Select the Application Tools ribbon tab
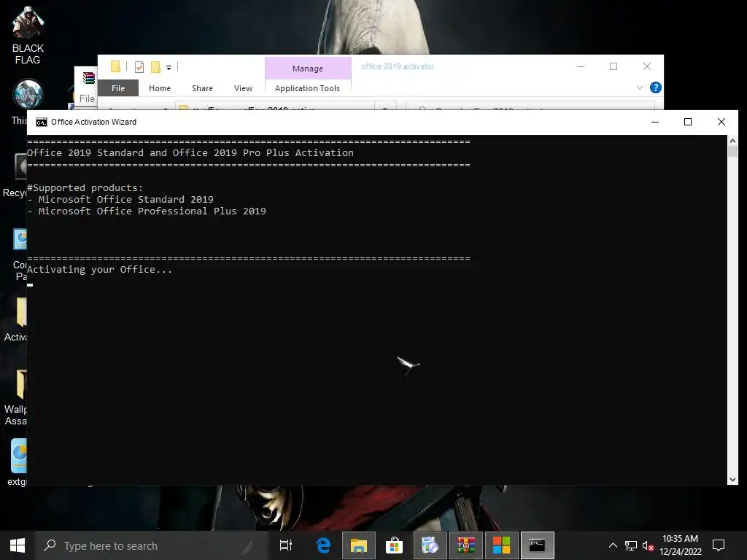747x560 pixels. (307, 88)
